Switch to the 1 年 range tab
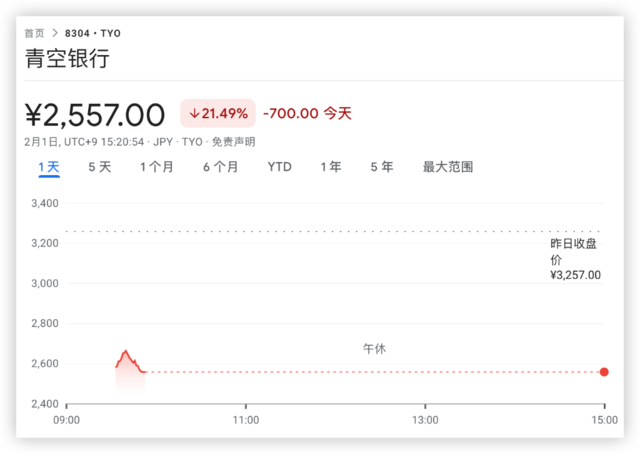The image size is (640, 454). click(x=331, y=167)
